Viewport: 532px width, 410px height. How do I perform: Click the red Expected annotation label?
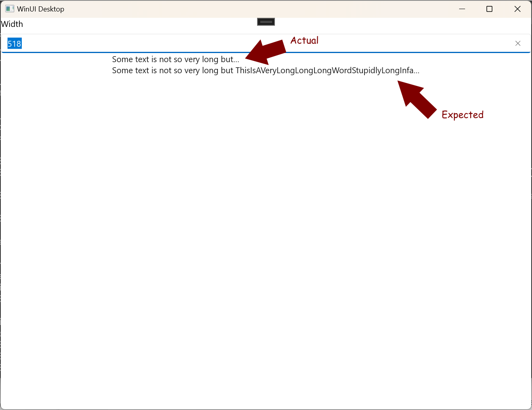(x=463, y=115)
